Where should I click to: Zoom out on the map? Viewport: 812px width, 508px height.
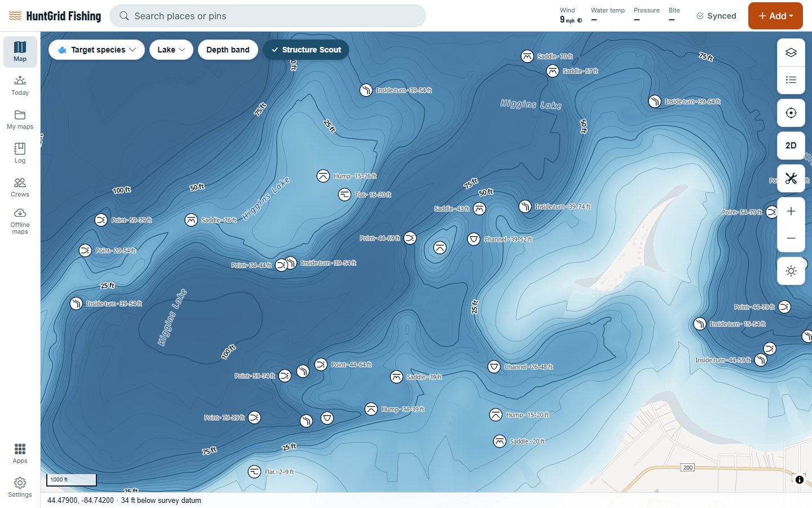pos(791,238)
